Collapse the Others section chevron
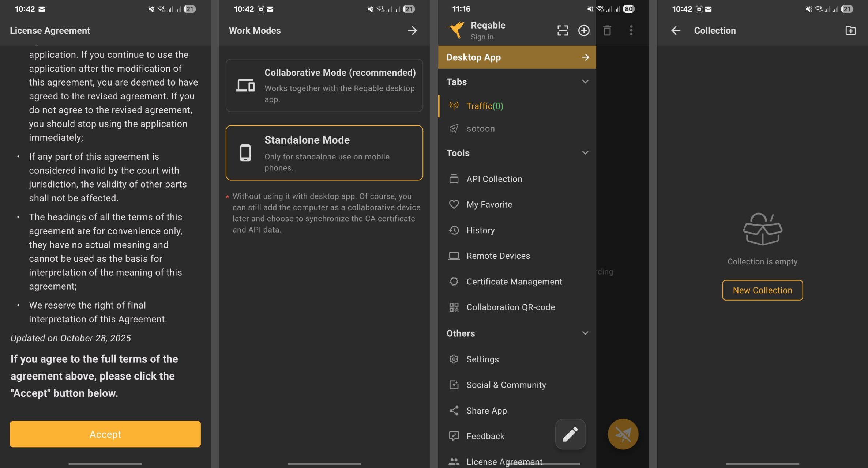This screenshot has width=868, height=468. coord(585,333)
